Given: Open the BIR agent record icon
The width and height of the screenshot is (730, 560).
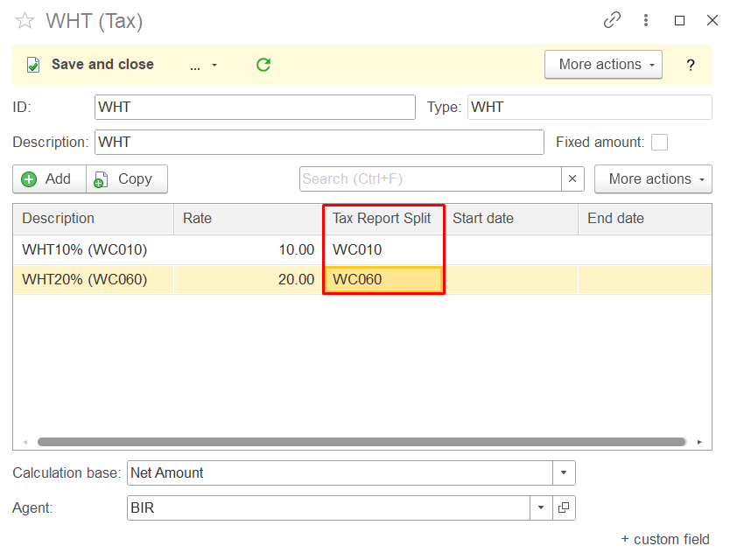Looking at the screenshot, I should 564,508.
